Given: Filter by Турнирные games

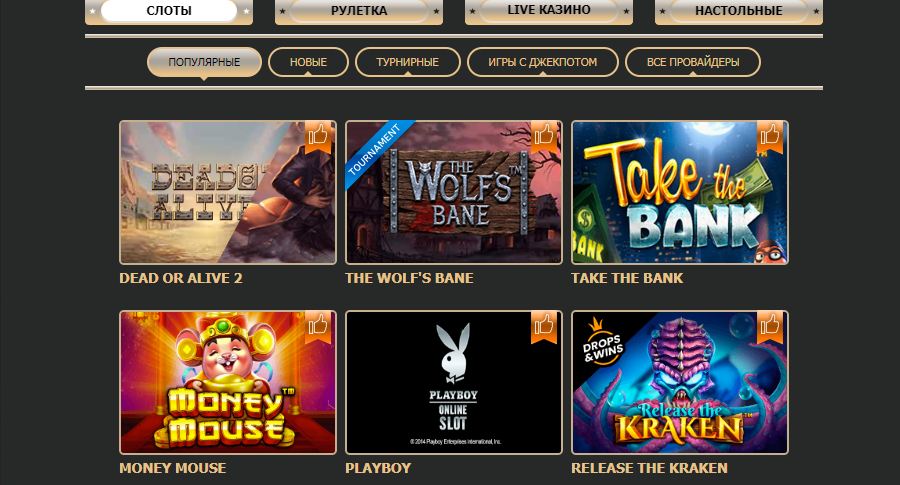Looking at the screenshot, I should 408,62.
